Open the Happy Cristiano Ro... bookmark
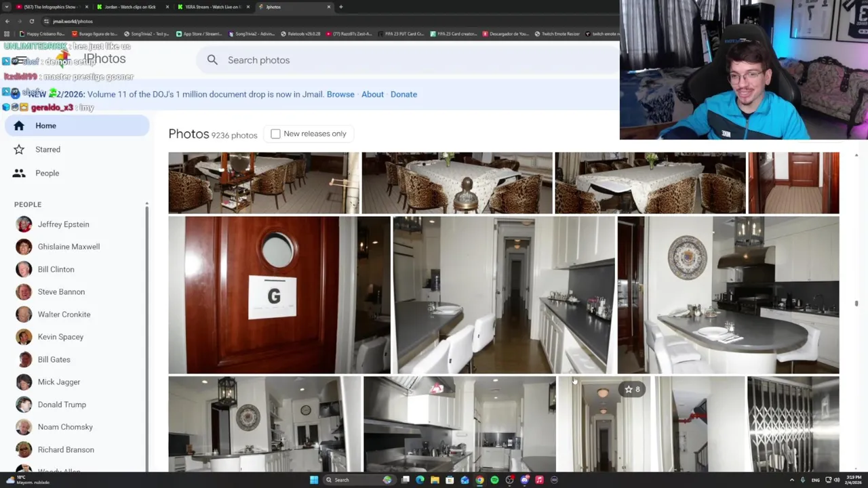 (42, 34)
